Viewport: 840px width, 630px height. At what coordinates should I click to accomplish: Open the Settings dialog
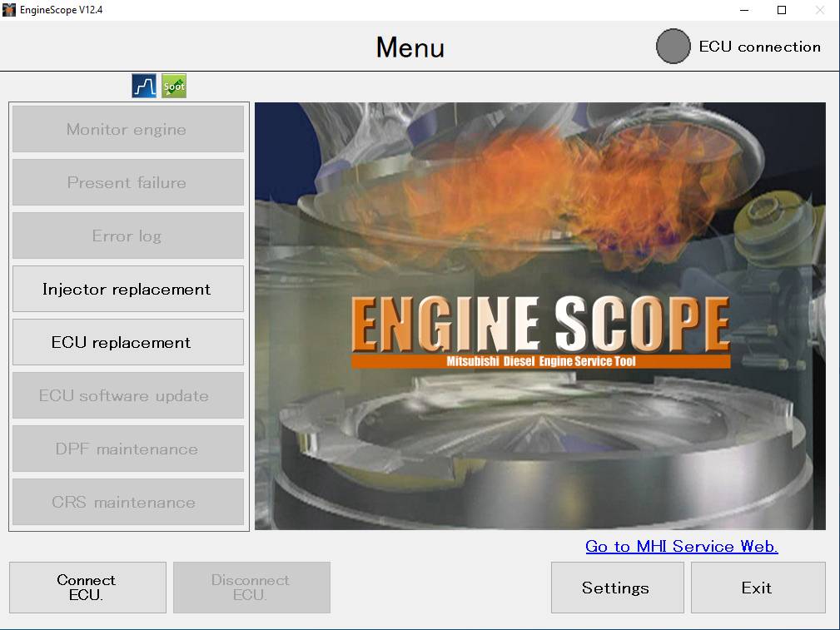[x=617, y=588]
